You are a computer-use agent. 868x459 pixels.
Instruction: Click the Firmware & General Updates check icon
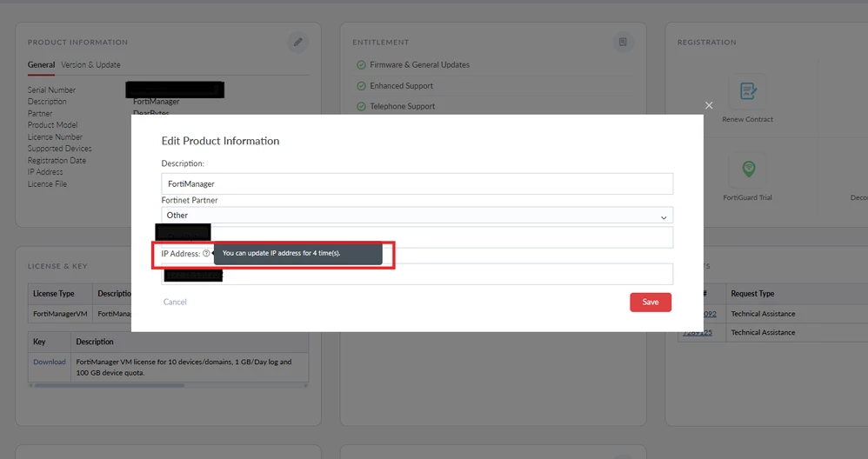(362, 64)
